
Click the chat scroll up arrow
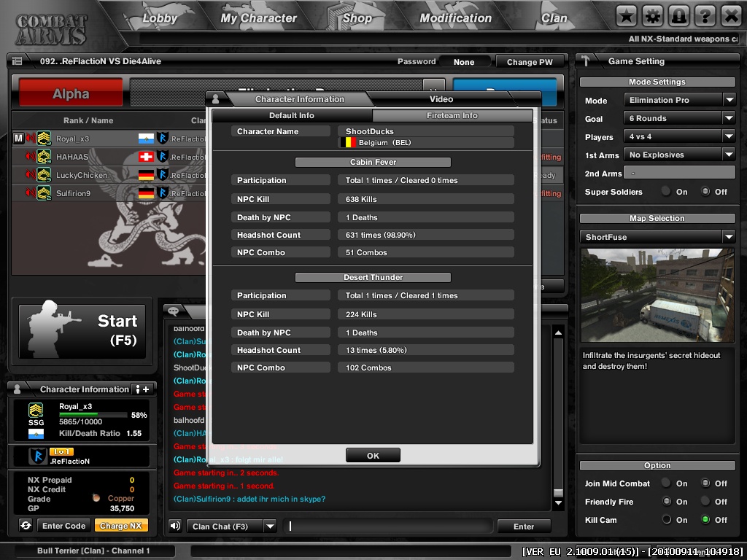(x=558, y=332)
